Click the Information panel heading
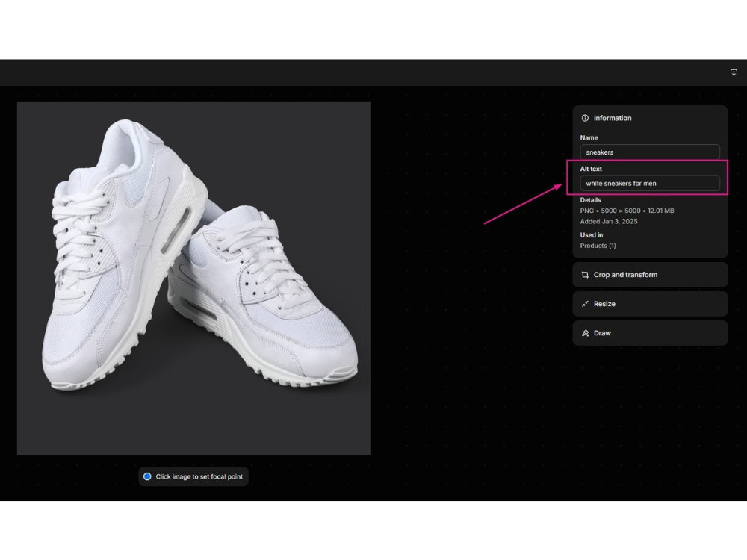Viewport: 747px width, 560px height. tap(613, 118)
